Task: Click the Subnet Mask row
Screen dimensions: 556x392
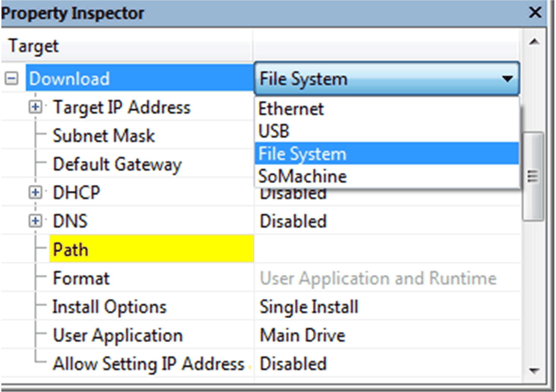Action: (x=104, y=135)
